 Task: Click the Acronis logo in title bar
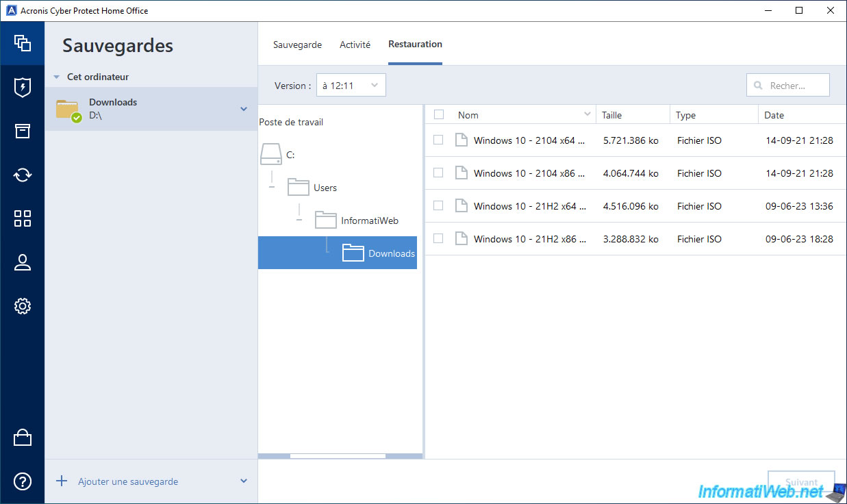pos(11,10)
